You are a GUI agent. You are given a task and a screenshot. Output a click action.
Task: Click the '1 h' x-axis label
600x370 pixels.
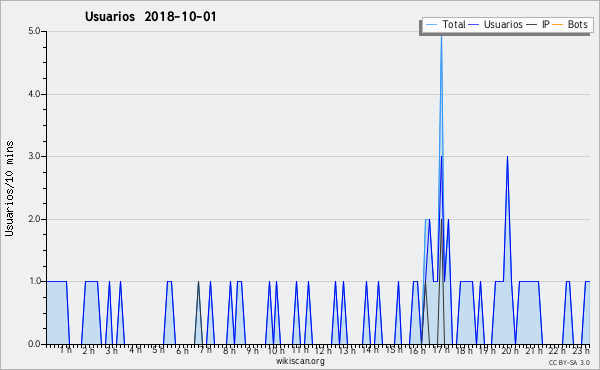[x=65, y=350]
